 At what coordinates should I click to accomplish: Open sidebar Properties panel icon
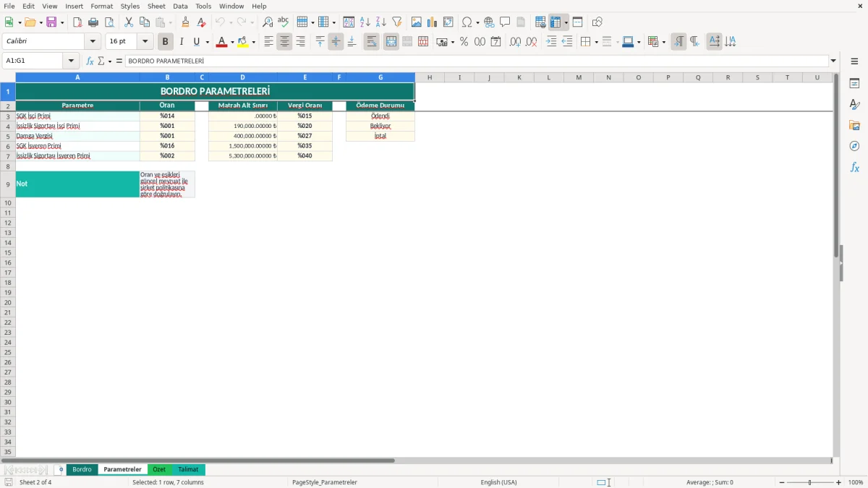[x=854, y=84]
